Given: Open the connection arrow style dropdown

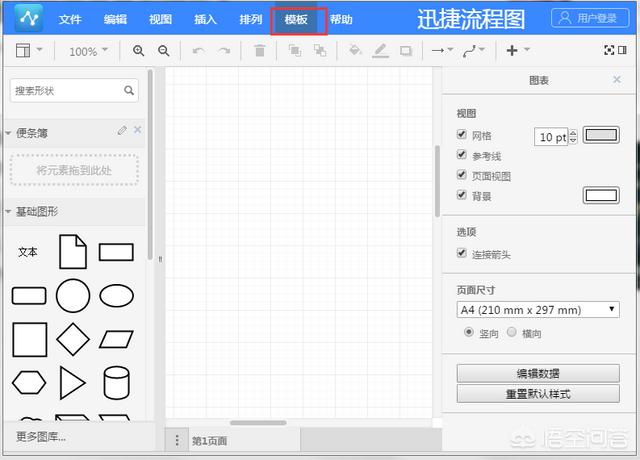Looking at the screenshot, I should pyautogui.click(x=442, y=50).
